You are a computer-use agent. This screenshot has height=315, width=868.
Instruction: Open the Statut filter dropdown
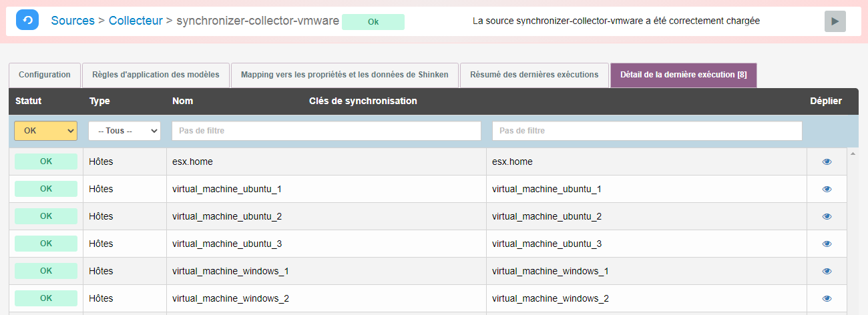tap(45, 131)
